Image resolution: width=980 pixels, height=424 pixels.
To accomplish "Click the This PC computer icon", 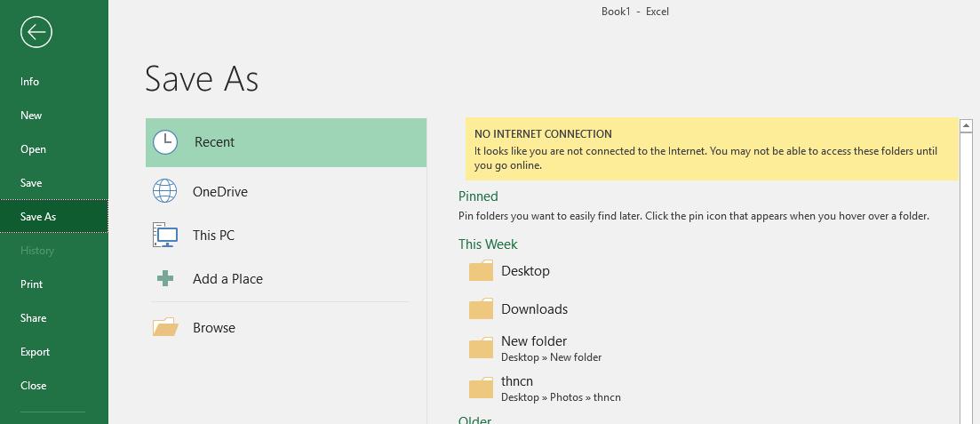I will coord(165,235).
